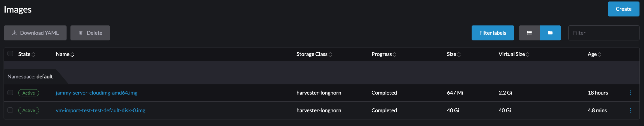Open actions menu for jammy-server-cloudimg-amd64.img

pyautogui.click(x=630, y=93)
